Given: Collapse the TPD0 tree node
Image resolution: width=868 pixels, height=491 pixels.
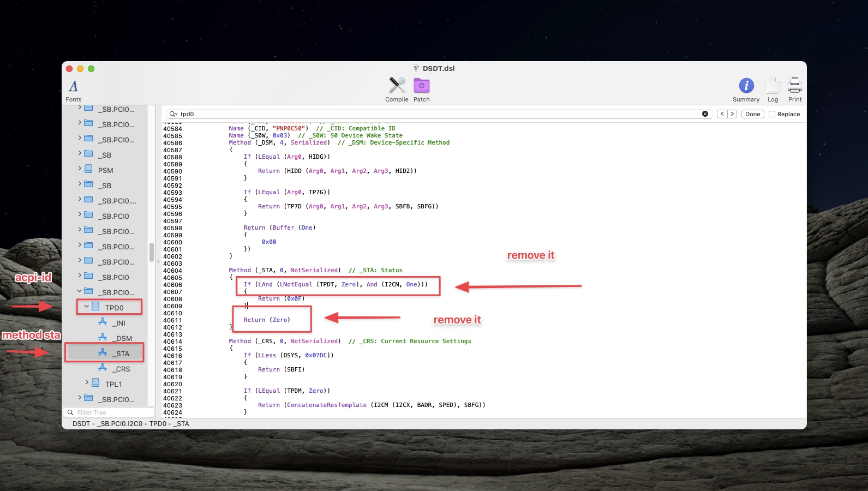Looking at the screenshot, I should [x=86, y=307].
